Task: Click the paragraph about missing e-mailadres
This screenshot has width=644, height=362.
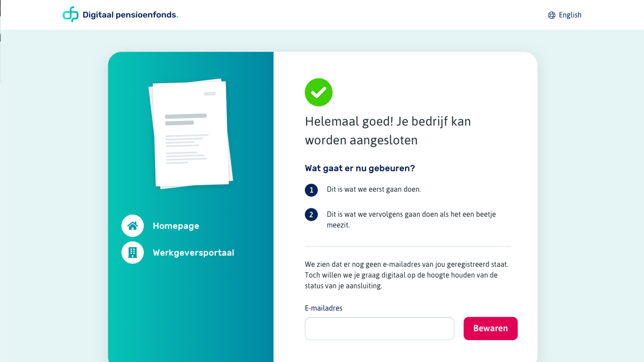Action: [x=406, y=275]
